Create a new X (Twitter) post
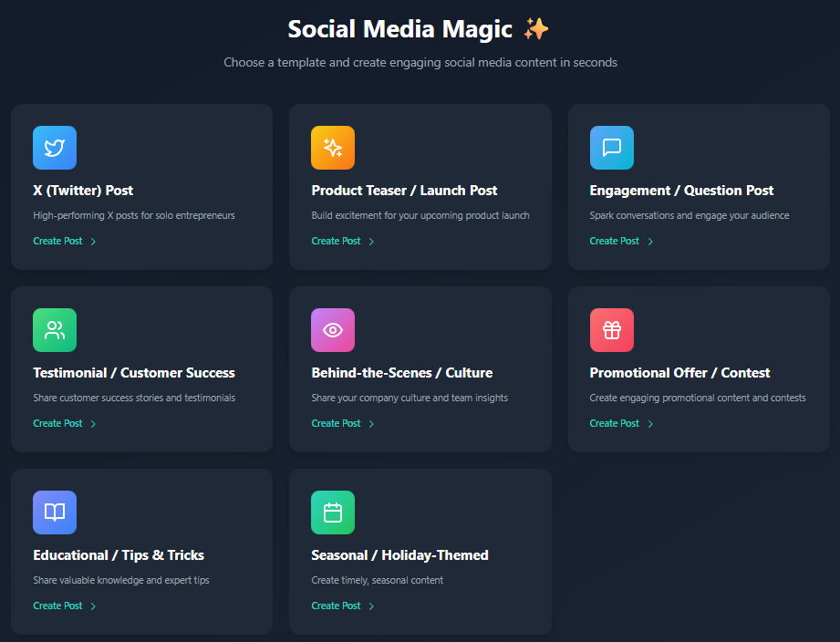The image size is (840, 642). [x=56, y=240]
